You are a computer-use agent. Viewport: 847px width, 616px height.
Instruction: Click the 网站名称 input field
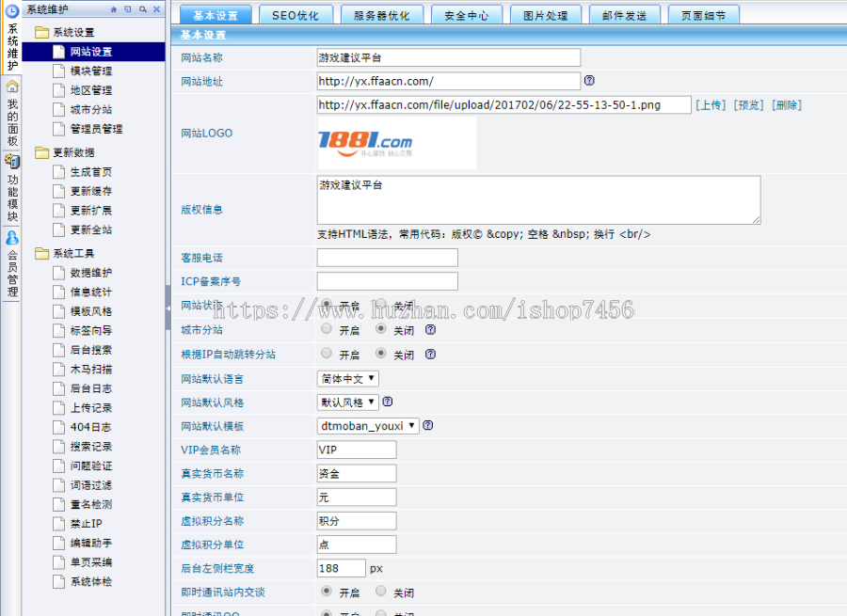449,57
